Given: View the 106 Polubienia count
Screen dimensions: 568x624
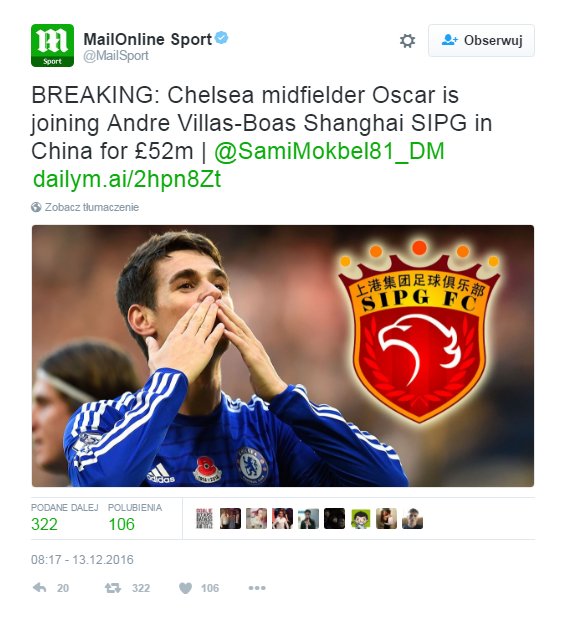Looking at the screenshot, I should tap(121, 524).
